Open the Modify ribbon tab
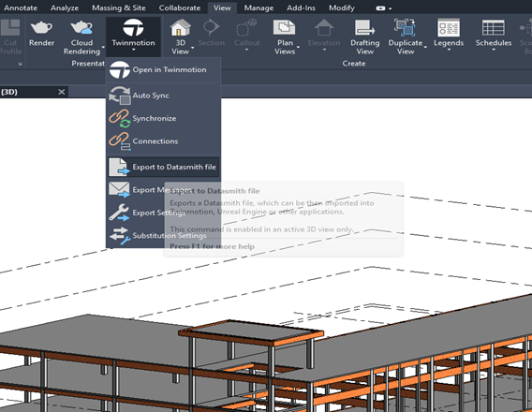Image resolution: width=532 pixels, height=412 pixels. (342, 7)
